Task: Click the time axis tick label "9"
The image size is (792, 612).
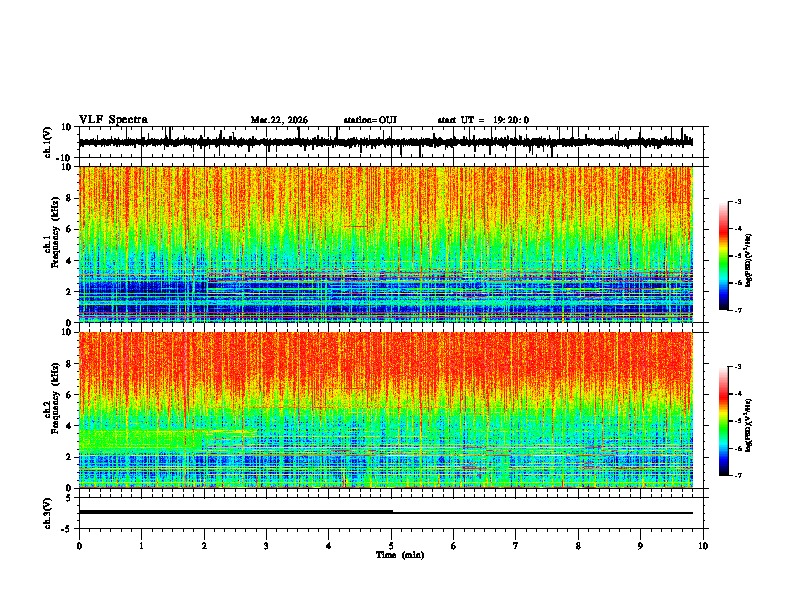Action: coord(640,546)
